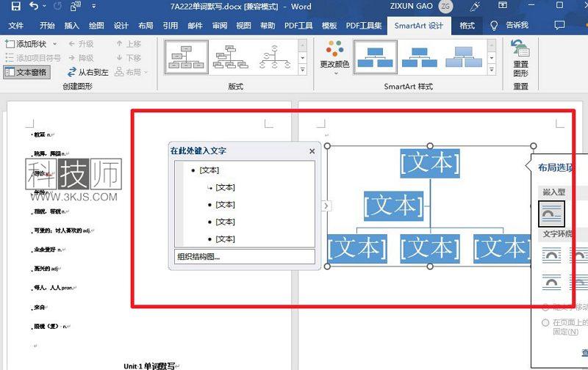
Task: Click the 告诉我 lightbulb search
Action: point(509,26)
